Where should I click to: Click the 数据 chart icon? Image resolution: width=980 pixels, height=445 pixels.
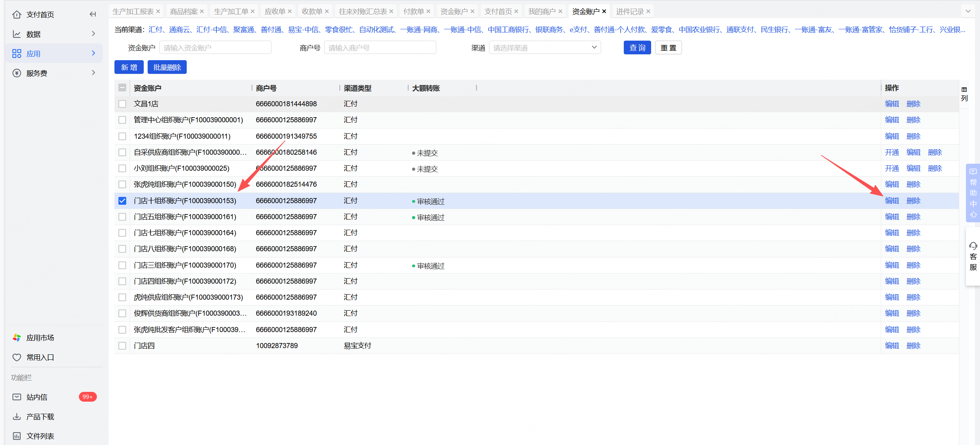pyautogui.click(x=16, y=34)
